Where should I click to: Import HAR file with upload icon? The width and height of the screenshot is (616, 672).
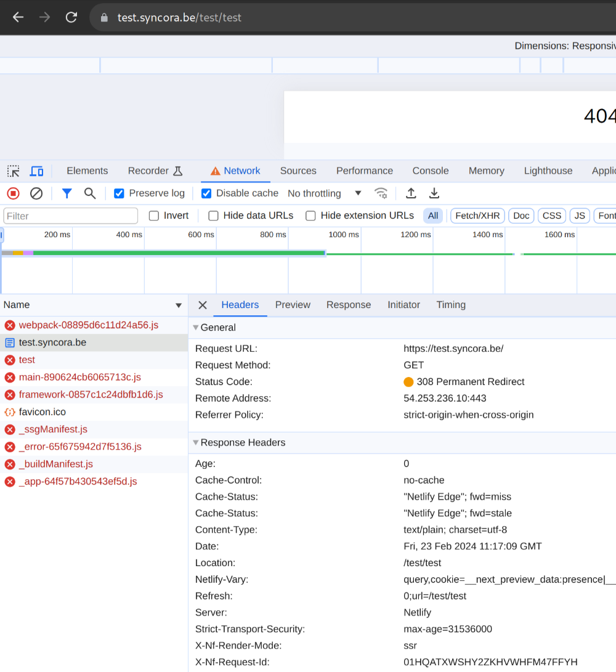click(411, 193)
